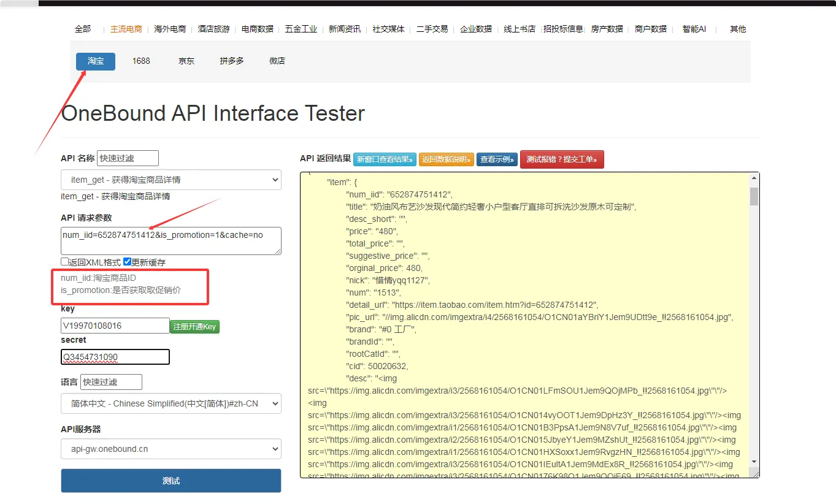Viewport: 836px width, 504px height.
Task: Open the 五金工业 category
Action: [x=301, y=29]
